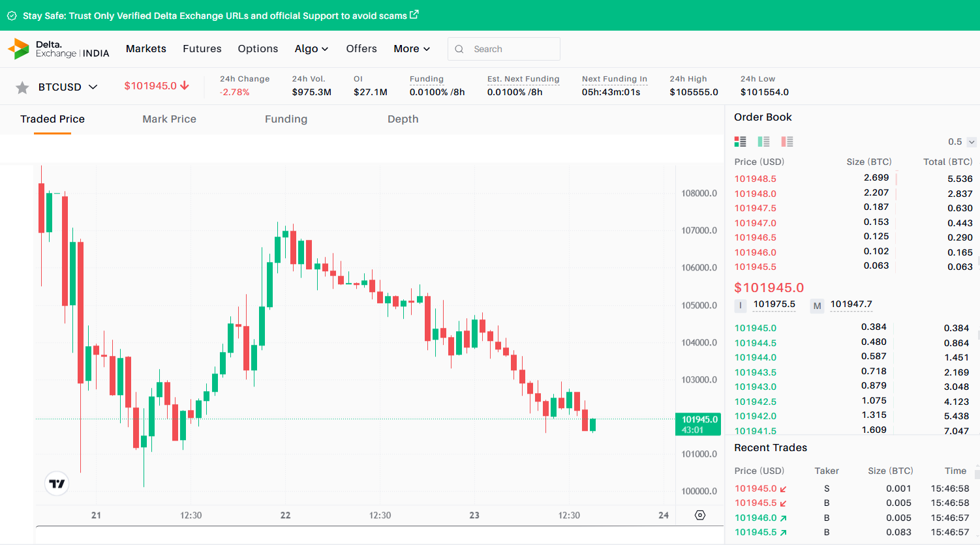Switch to the Depth chart tab
This screenshot has width=980, height=545.
pos(403,119)
